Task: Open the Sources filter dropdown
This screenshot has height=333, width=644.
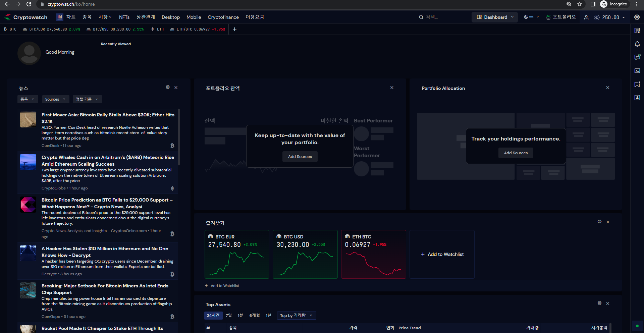Action: (x=55, y=99)
